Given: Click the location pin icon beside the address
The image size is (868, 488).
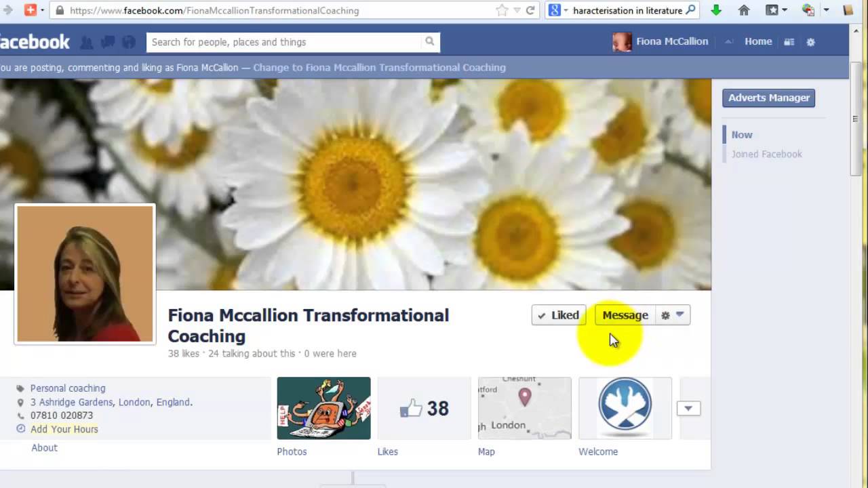Looking at the screenshot, I should pyautogui.click(x=20, y=402).
